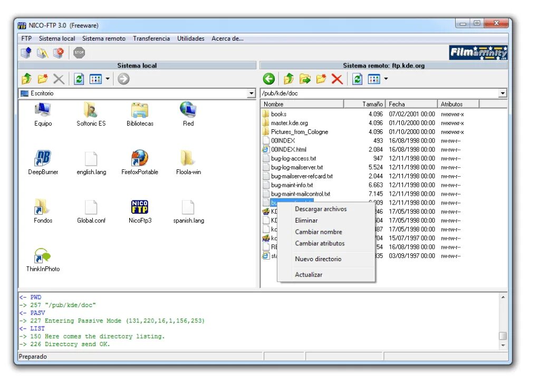Download with the green left arrow button
Screen dimensions: 538x392
pos(269,79)
